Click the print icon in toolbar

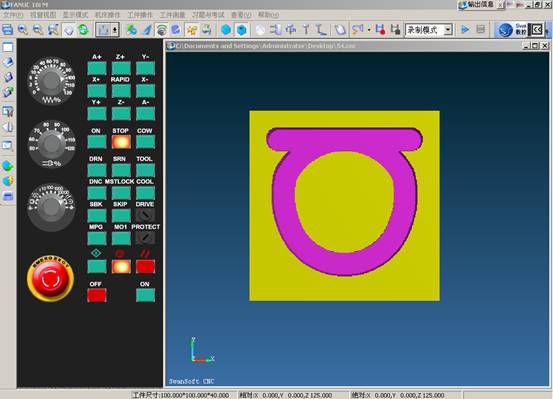7,30
